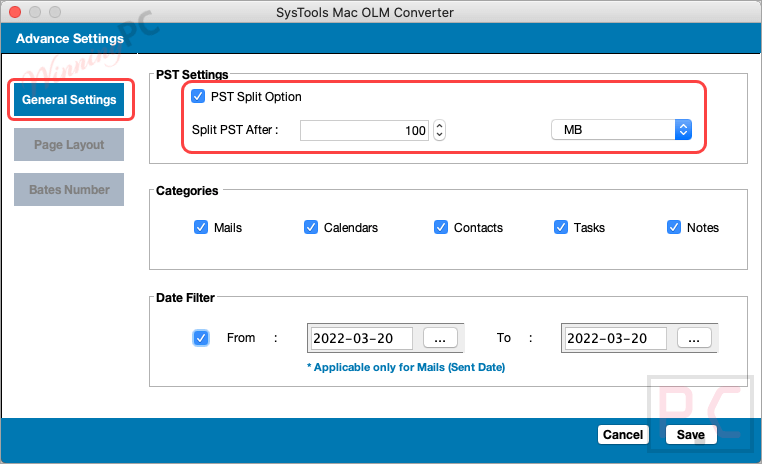Click the To date input field
The image size is (762, 464).
tap(616, 338)
